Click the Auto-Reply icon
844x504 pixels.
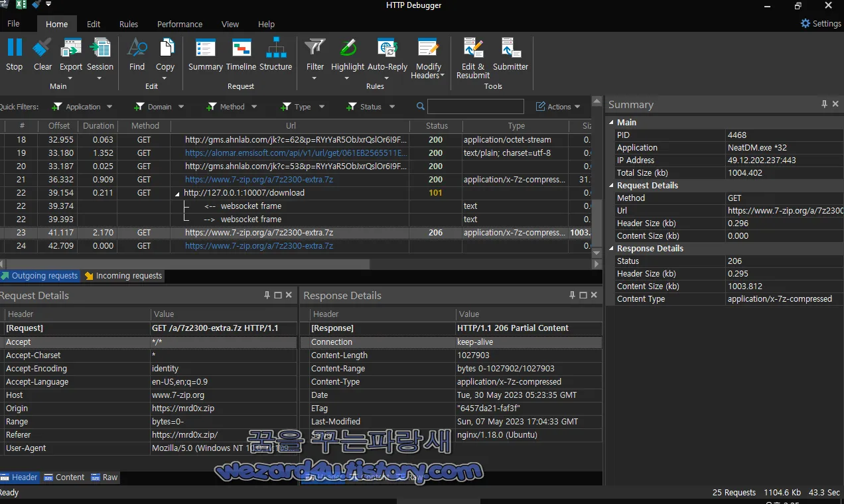[x=387, y=48]
